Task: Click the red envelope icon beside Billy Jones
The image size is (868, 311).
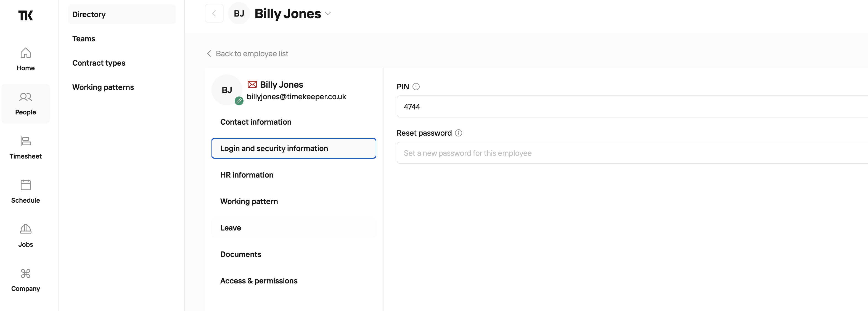Action: click(x=252, y=84)
